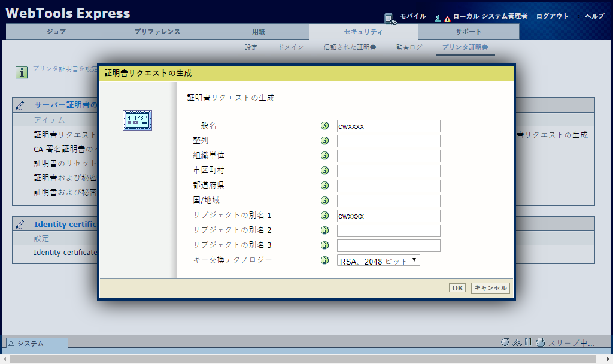Screen dimensions: 613x364
Task: Click the media roll icon in status bar
Action: point(505,342)
